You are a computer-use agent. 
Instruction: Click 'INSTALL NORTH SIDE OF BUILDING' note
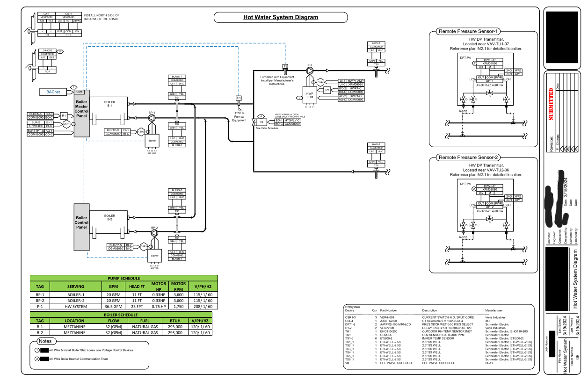coord(101,17)
